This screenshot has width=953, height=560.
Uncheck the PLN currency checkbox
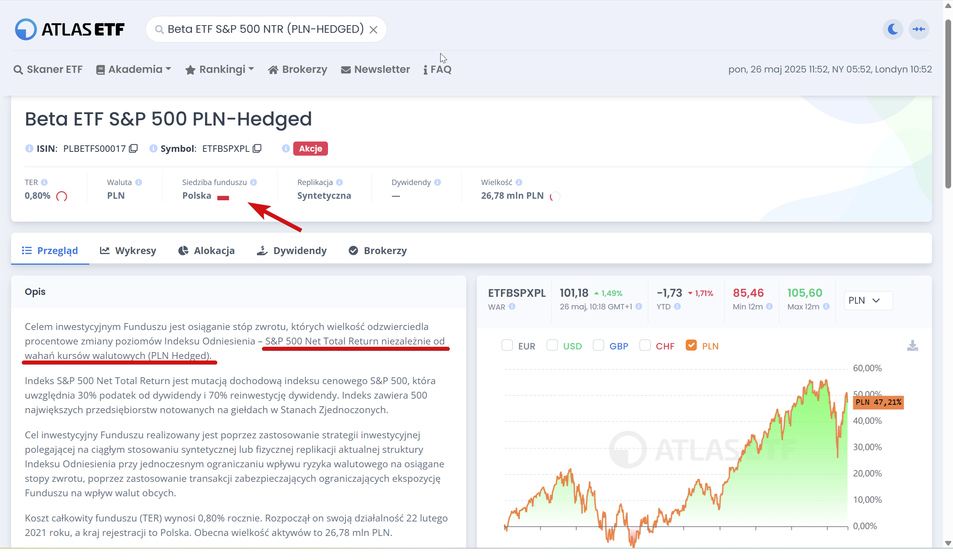(691, 346)
